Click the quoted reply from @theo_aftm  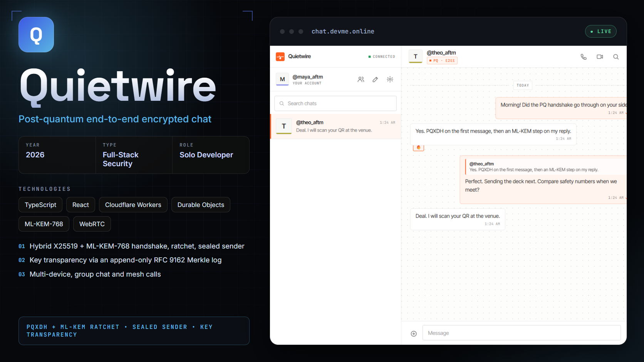(x=545, y=167)
